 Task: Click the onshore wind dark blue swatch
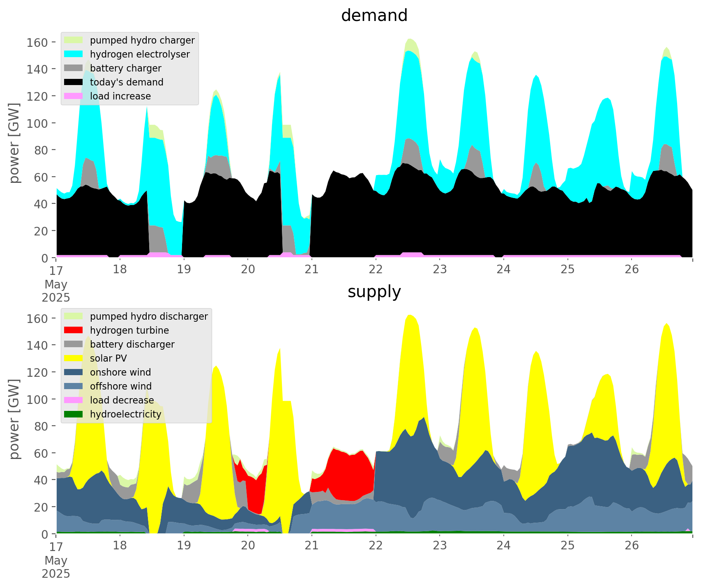74,372
